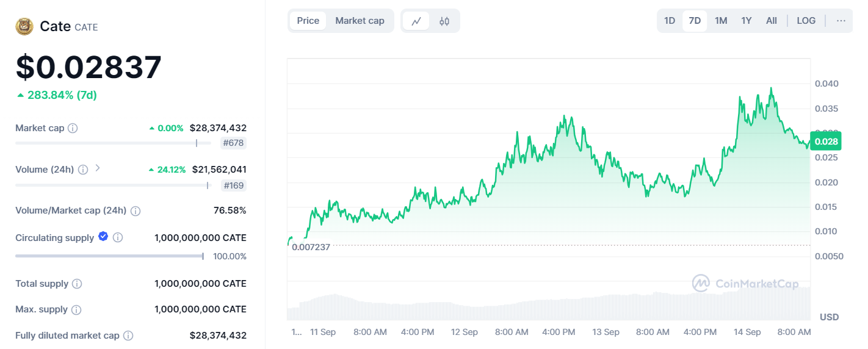The height and width of the screenshot is (349, 868).
Task: Click Fully diluted market cap info icon
Action: 128,336
